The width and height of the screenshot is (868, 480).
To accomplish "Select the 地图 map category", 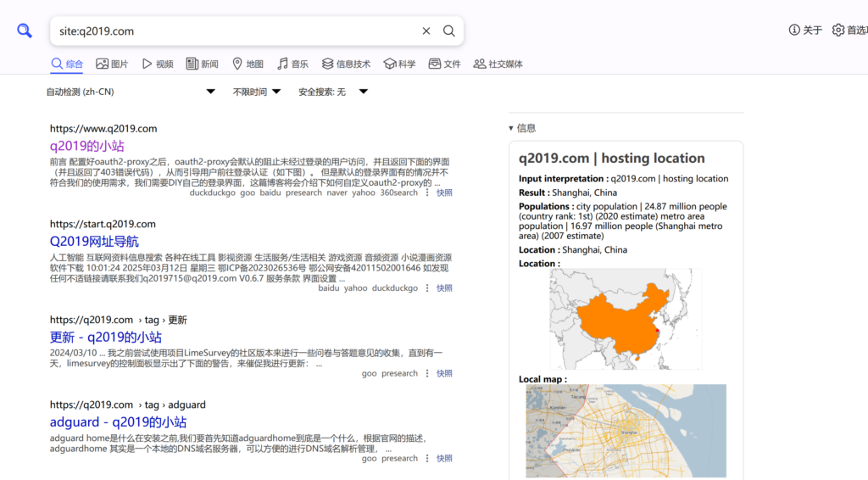I will click(x=248, y=64).
